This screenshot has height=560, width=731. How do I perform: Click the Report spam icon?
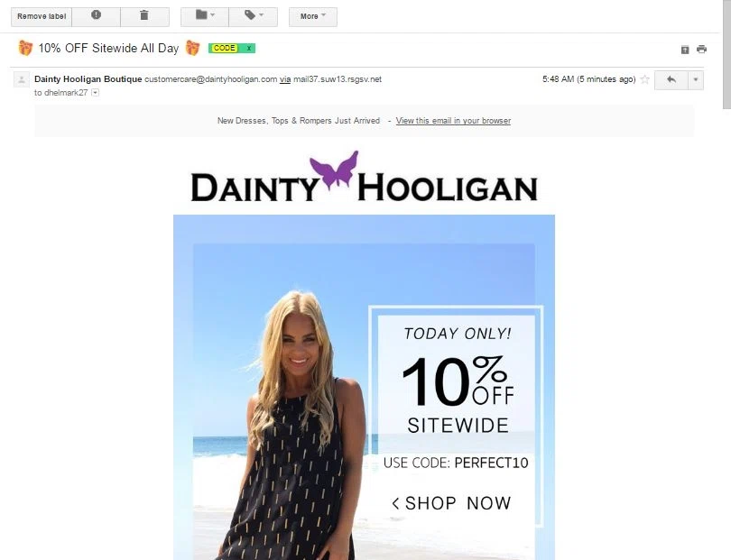pos(96,16)
